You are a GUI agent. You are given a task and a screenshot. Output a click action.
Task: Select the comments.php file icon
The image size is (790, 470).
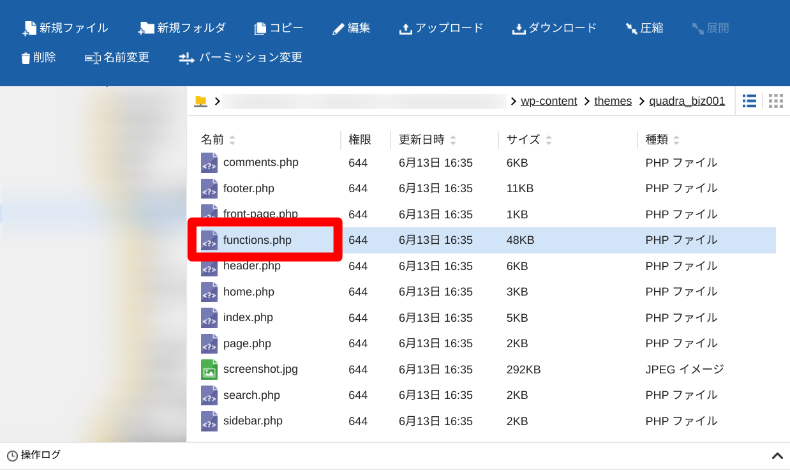point(209,163)
